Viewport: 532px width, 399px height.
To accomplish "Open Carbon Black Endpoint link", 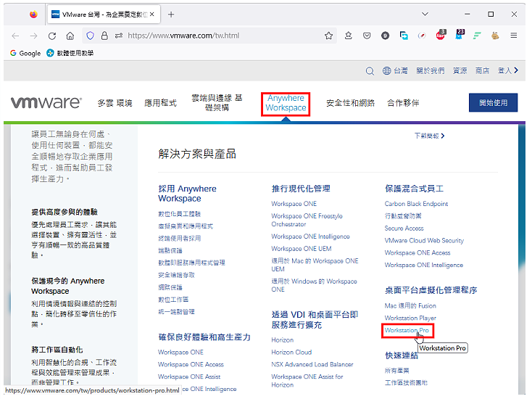I will click(416, 204).
